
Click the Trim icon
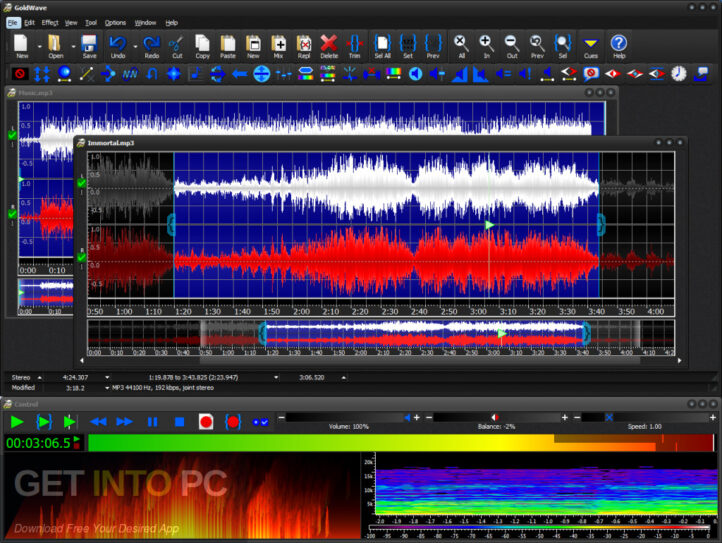click(354, 47)
